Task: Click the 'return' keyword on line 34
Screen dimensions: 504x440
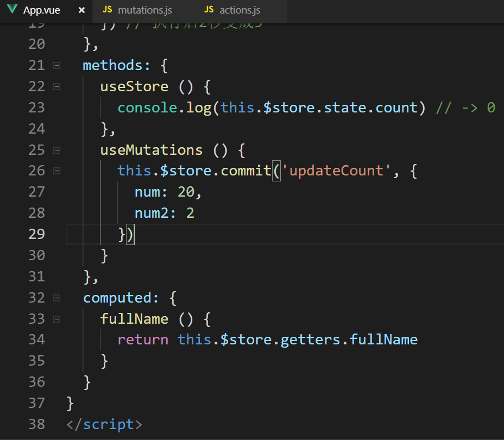Action: coord(143,340)
